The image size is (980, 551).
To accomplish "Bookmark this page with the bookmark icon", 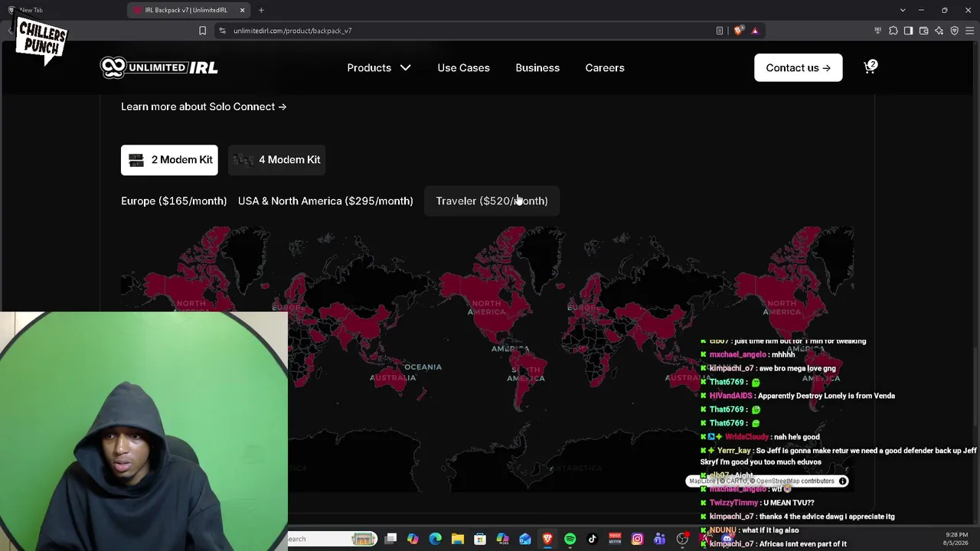I will 202,31.
